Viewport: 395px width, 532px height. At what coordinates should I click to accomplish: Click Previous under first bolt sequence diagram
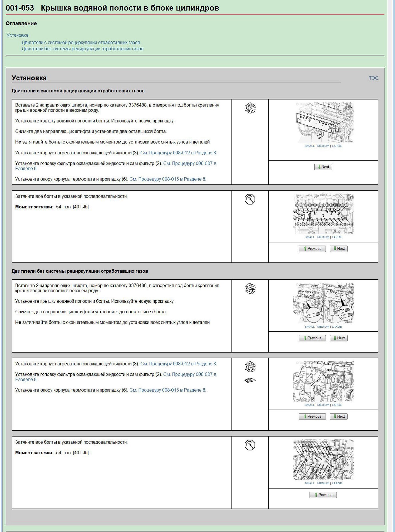[312, 248]
